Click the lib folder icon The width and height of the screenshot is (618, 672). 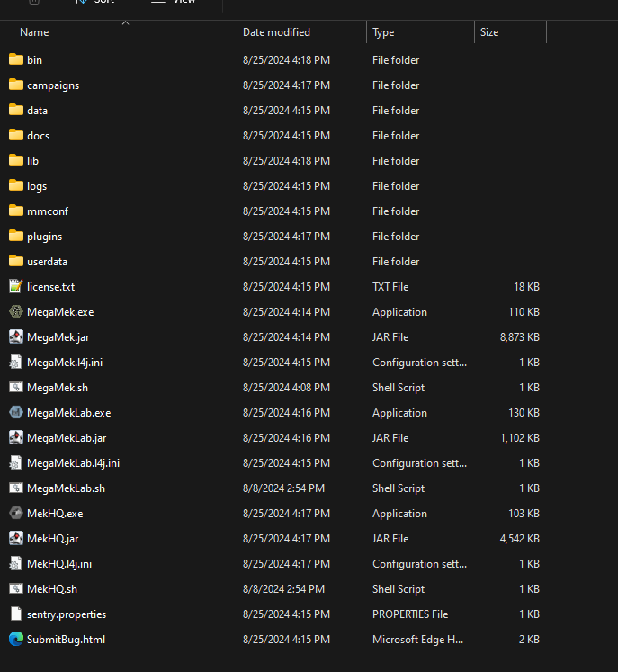(16, 161)
